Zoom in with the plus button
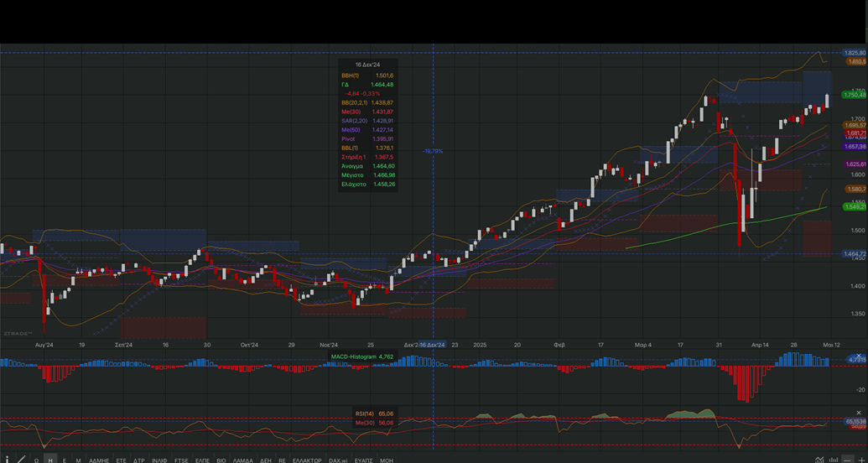The height and width of the screenshot is (463, 868). point(860,460)
